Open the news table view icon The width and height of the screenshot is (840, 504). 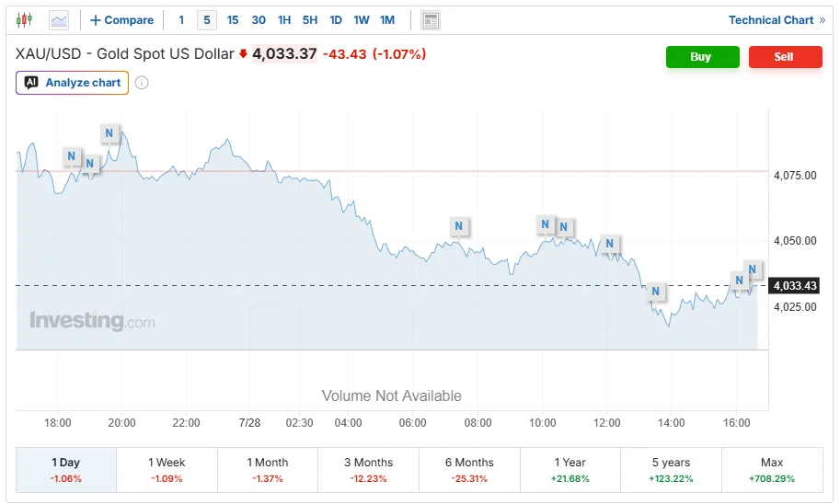431,20
